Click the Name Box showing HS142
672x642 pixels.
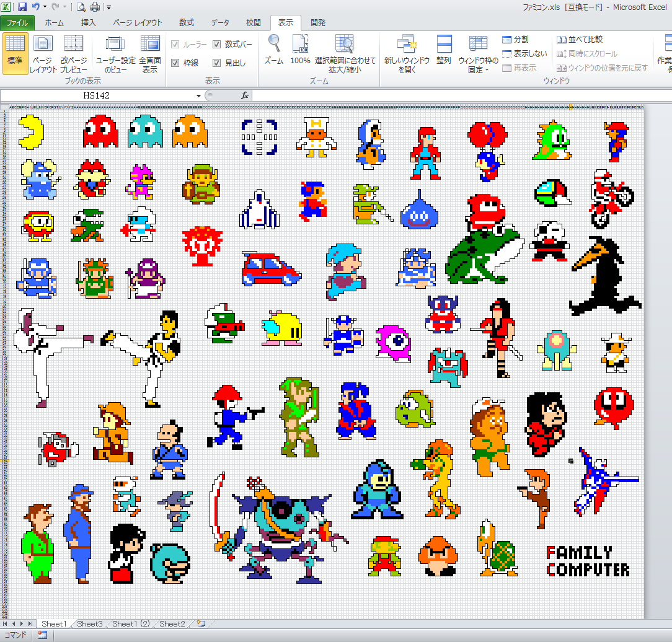[x=97, y=95]
